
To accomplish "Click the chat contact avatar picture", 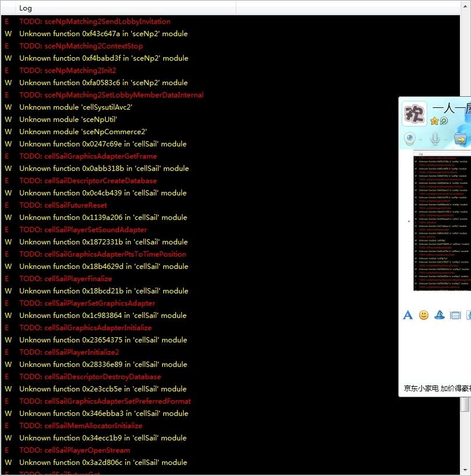I will [x=414, y=113].
